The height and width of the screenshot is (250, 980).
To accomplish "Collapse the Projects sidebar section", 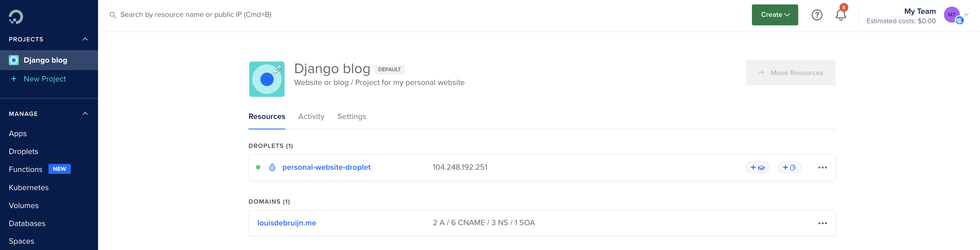I will 85,39.
